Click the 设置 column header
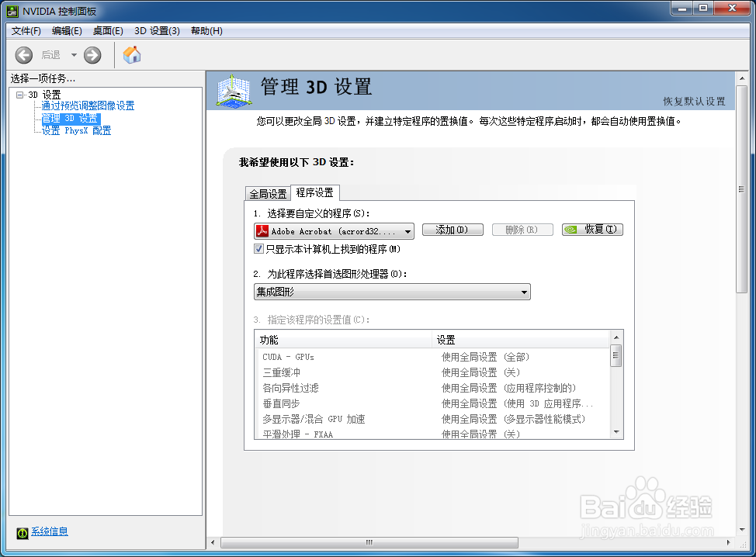The height and width of the screenshot is (557, 756). click(x=521, y=340)
